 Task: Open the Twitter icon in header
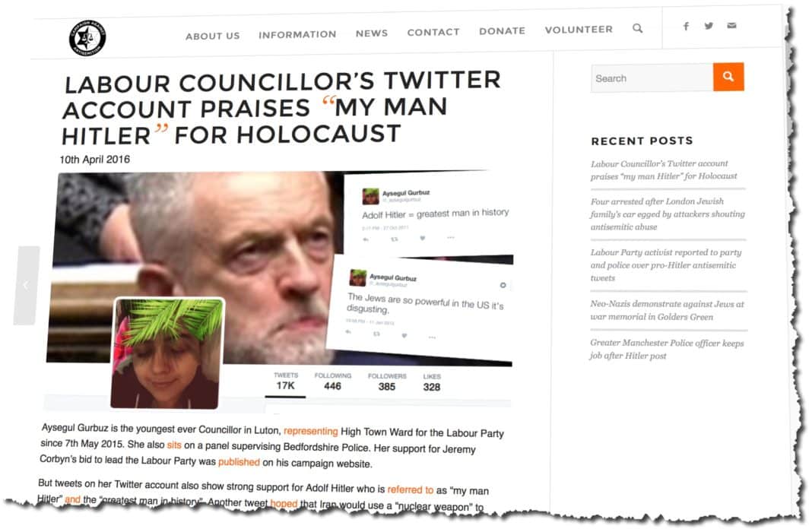tap(709, 26)
